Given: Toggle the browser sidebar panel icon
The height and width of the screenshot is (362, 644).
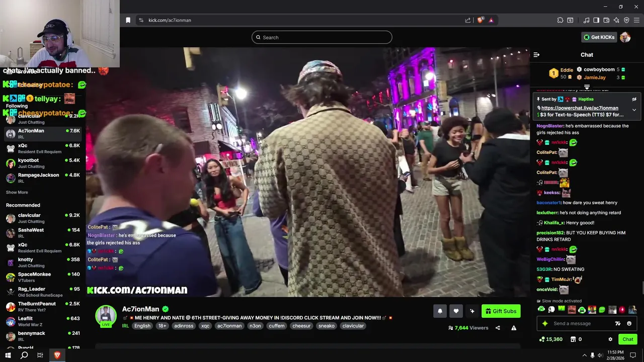Looking at the screenshot, I should [x=596, y=20].
